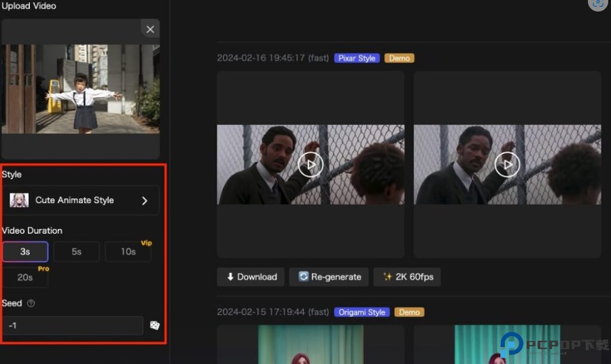Click the Origami Style tag
The height and width of the screenshot is (364, 611).
tap(362, 312)
